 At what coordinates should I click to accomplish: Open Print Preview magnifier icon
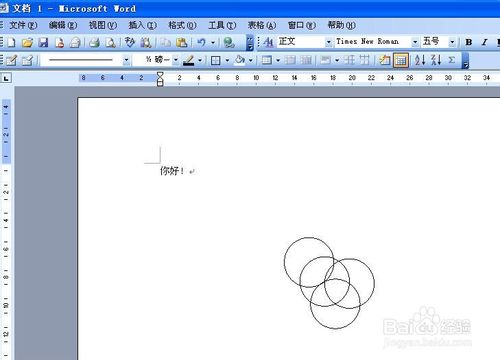click(110, 42)
